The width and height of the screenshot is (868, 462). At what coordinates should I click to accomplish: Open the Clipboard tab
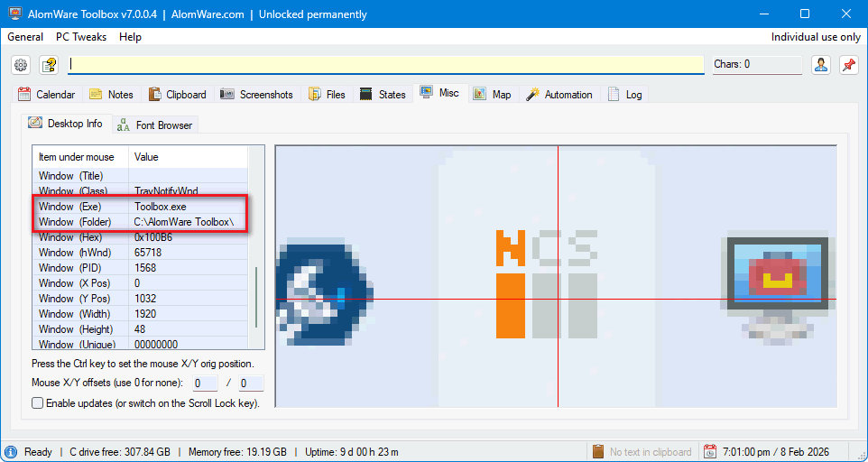coord(178,95)
